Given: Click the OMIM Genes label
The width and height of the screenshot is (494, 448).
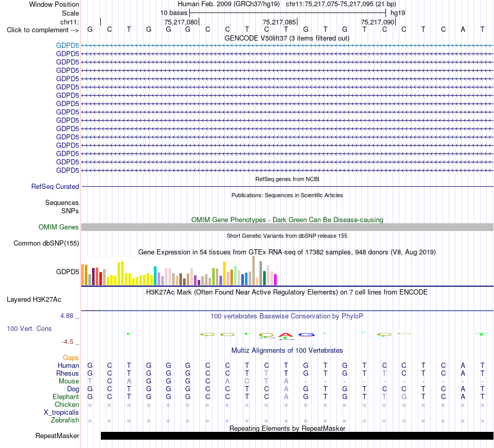Looking at the screenshot, I should (x=58, y=227).
